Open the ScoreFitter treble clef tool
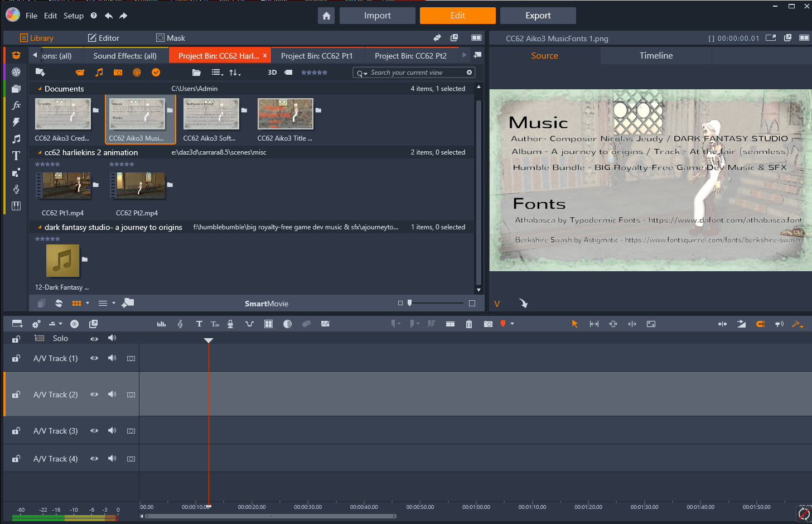The height and width of the screenshot is (524, 812). tap(180, 324)
